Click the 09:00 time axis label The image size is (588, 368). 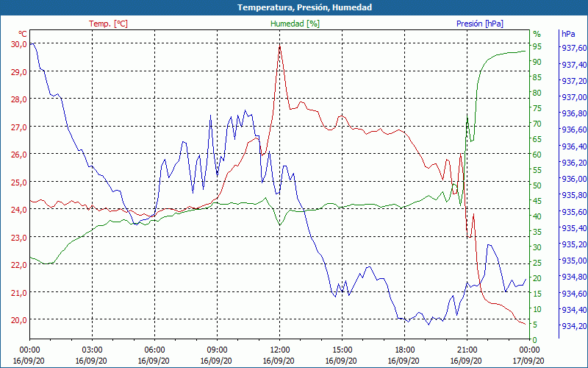(217, 350)
